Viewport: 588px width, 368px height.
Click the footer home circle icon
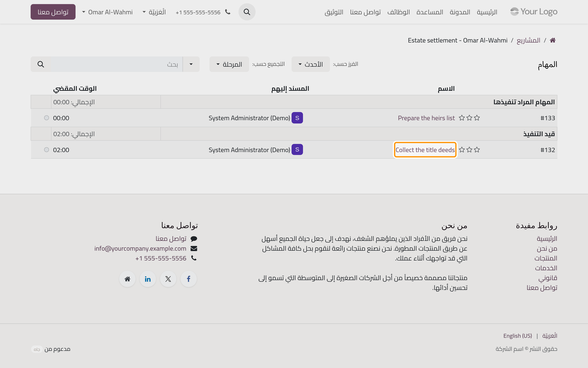pos(127,279)
